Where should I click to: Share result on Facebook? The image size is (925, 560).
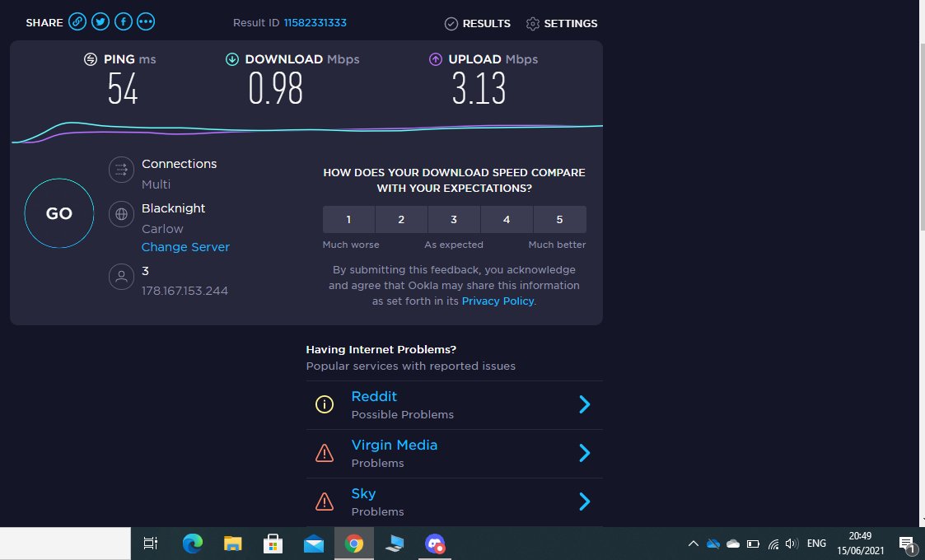point(124,22)
